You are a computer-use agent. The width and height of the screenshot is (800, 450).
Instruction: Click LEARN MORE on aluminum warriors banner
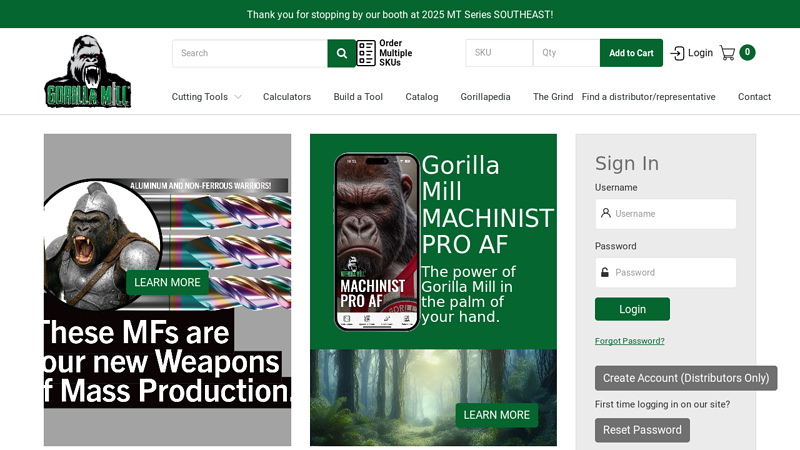(167, 283)
